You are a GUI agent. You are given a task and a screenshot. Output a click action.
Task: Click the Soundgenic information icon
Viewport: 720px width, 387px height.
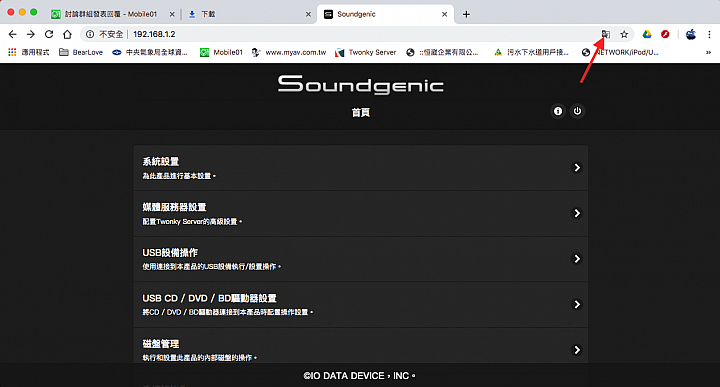tap(558, 111)
